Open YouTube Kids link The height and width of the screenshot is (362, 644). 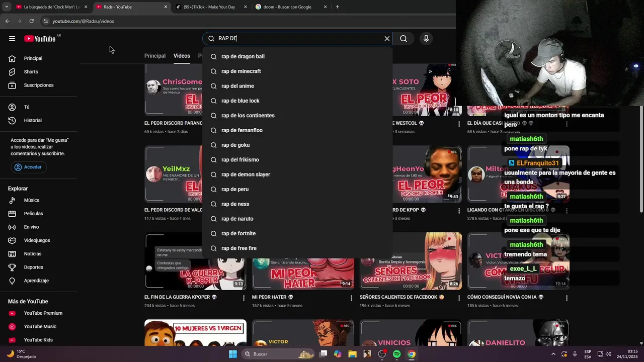pyautogui.click(x=39, y=340)
